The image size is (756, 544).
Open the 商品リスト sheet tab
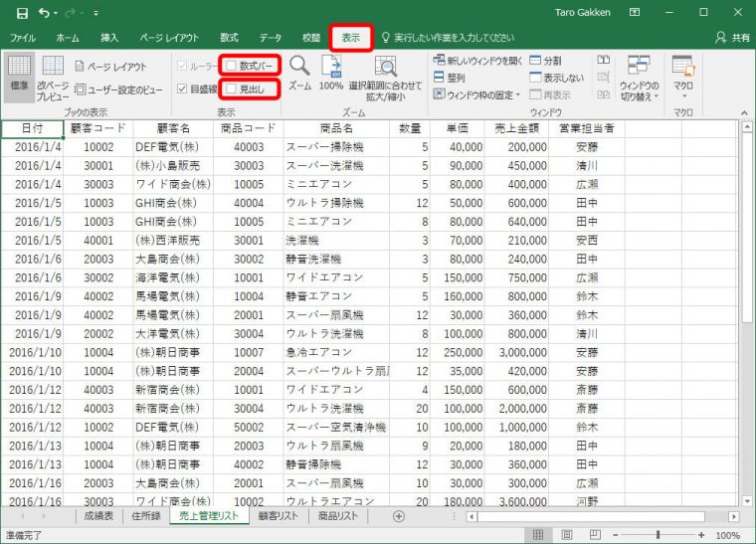coord(338,516)
